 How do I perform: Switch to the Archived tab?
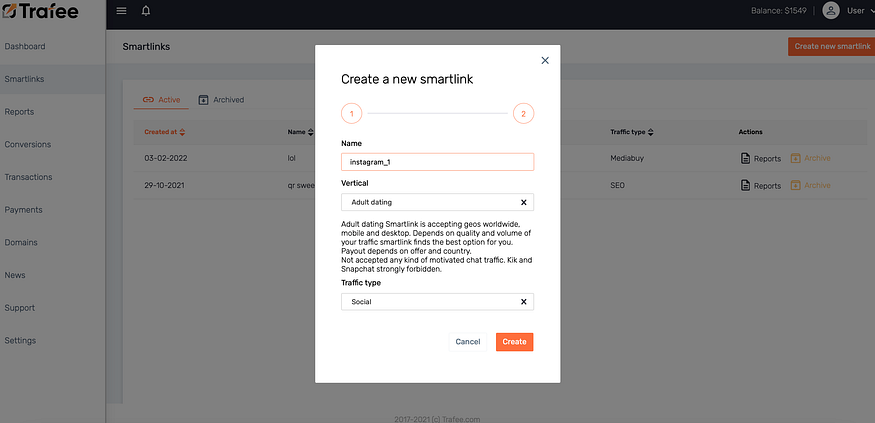[x=222, y=100]
